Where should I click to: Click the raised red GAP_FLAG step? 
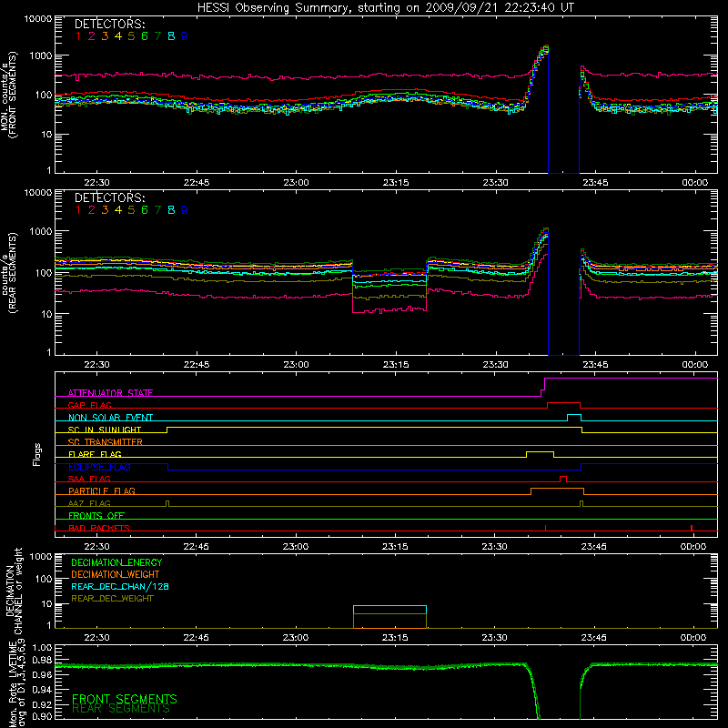point(564,403)
